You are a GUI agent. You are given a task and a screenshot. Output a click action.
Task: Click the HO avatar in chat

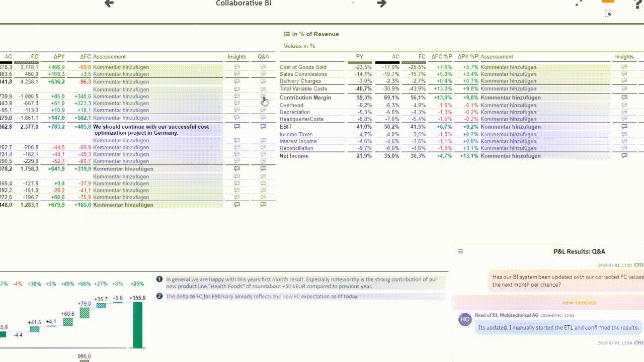coord(465,319)
